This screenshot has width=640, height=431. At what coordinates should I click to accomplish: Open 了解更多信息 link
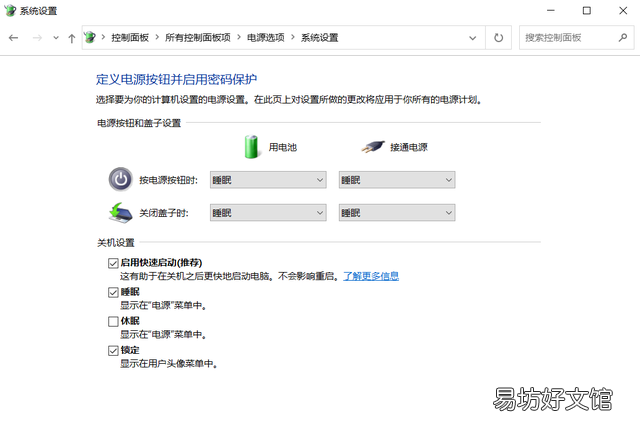tap(371, 276)
